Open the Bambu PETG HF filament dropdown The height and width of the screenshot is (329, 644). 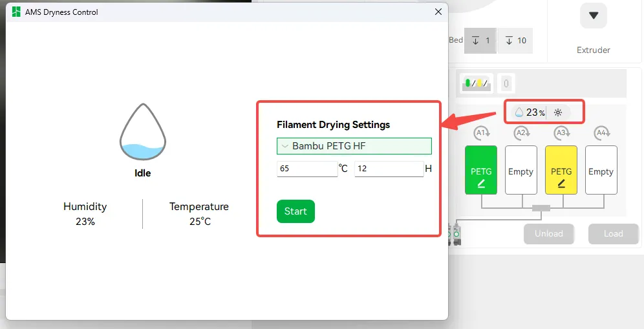tap(354, 146)
